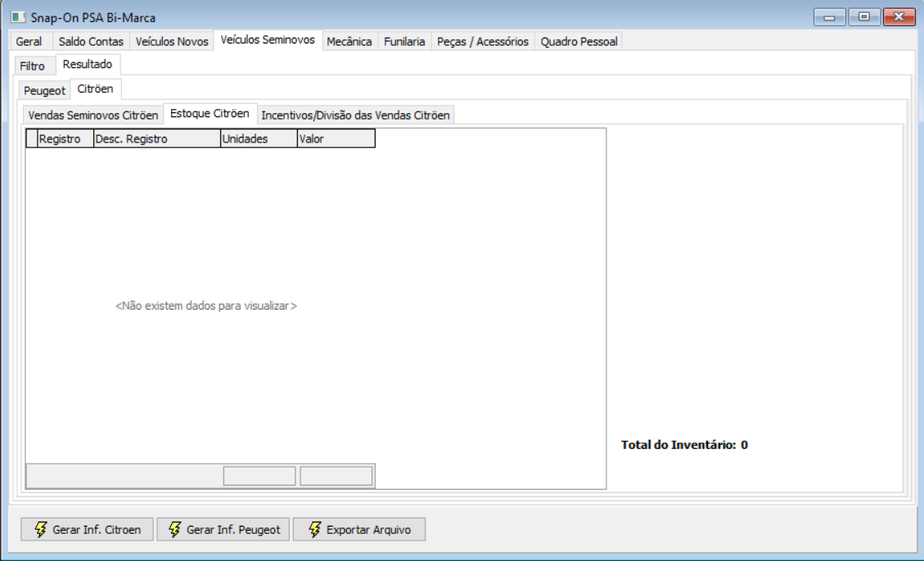Click the Total do Inventário label
Screen dimensions: 924x561
pyautogui.click(x=684, y=445)
